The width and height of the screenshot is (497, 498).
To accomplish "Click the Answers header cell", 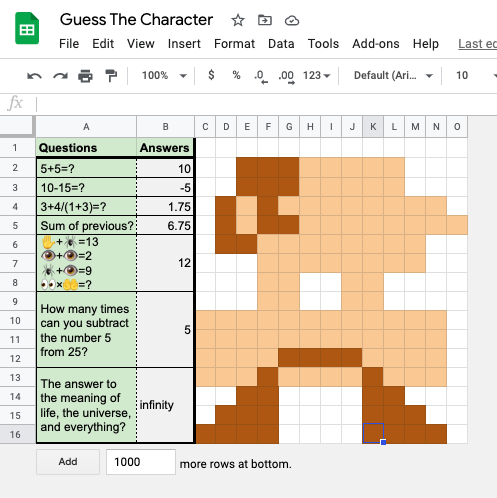I will [x=165, y=148].
